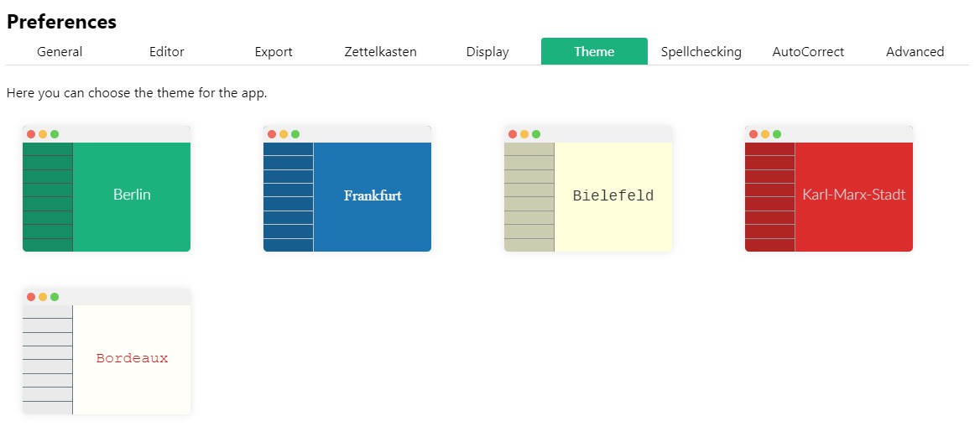Viewport: 980px width, 437px height.
Task: Click the active Theme tab
Action: click(594, 51)
